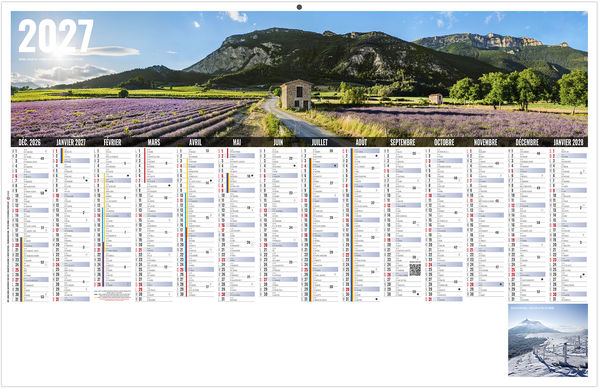Select the OCTOBRE month header
600x388 pixels.
[x=444, y=142]
